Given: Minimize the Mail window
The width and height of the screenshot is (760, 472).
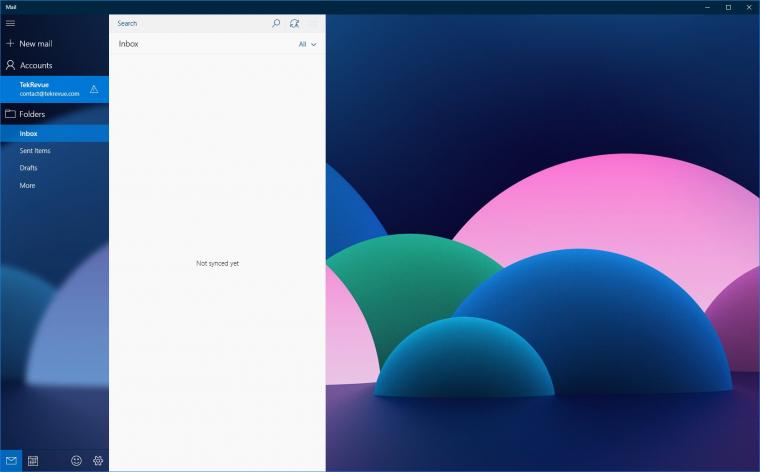Looking at the screenshot, I should tap(708, 7).
